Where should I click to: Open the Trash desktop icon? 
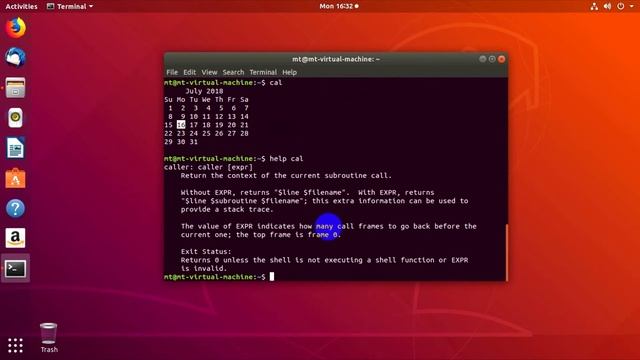tap(49, 338)
